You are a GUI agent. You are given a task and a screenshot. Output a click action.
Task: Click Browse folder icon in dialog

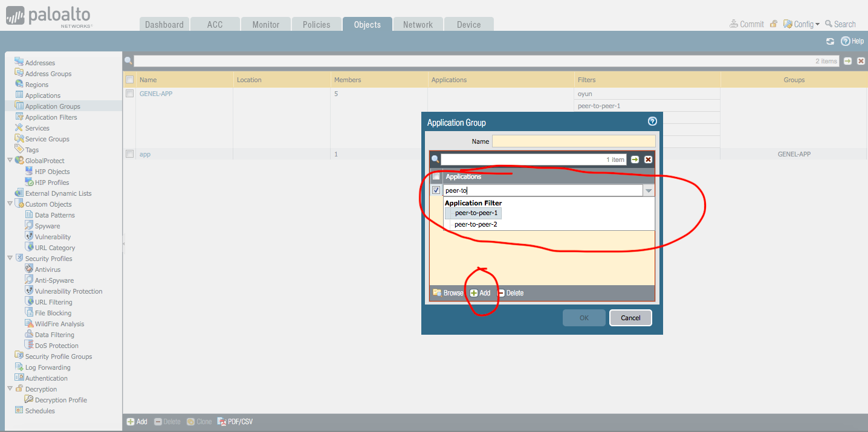pyautogui.click(x=437, y=293)
